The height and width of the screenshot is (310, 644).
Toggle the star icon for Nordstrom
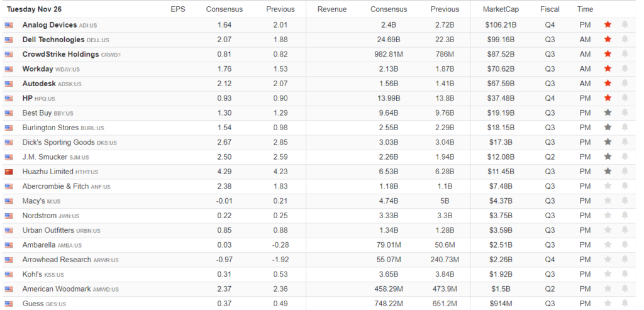pos(608,216)
